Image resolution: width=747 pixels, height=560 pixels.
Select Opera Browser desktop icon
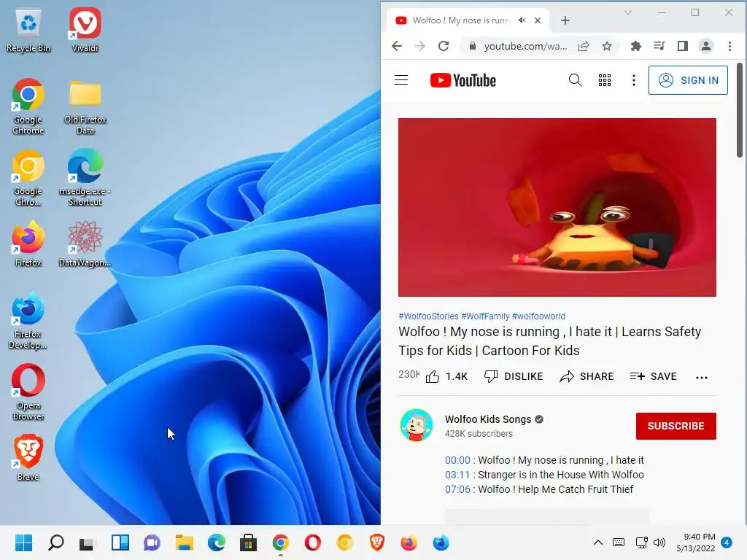point(28,393)
